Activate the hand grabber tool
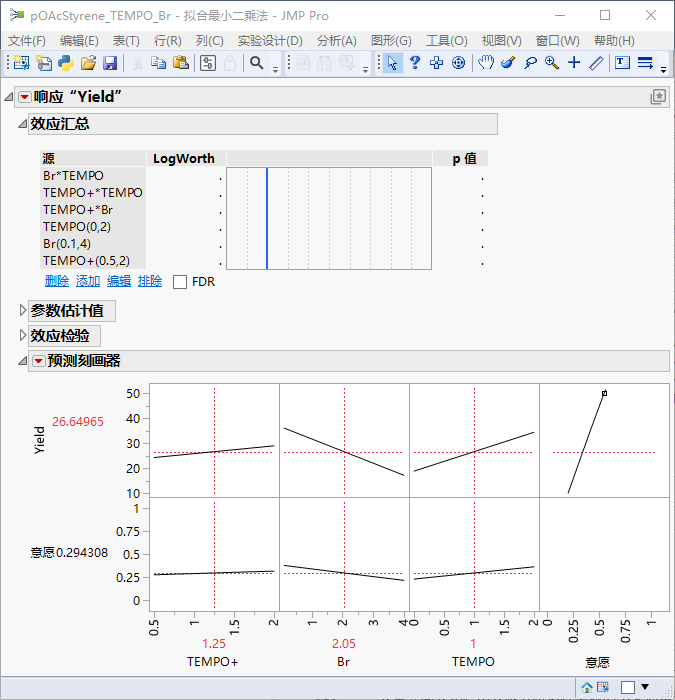 pyautogui.click(x=486, y=63)
